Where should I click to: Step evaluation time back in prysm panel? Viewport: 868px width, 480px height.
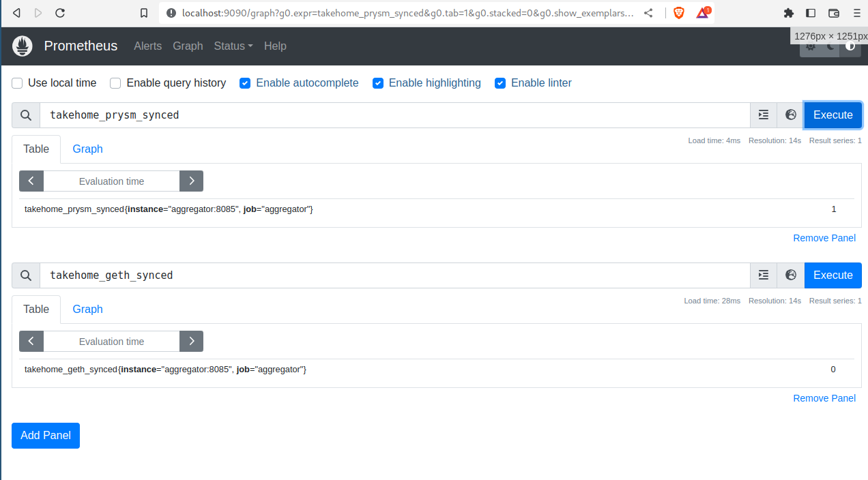click(31, 181)
